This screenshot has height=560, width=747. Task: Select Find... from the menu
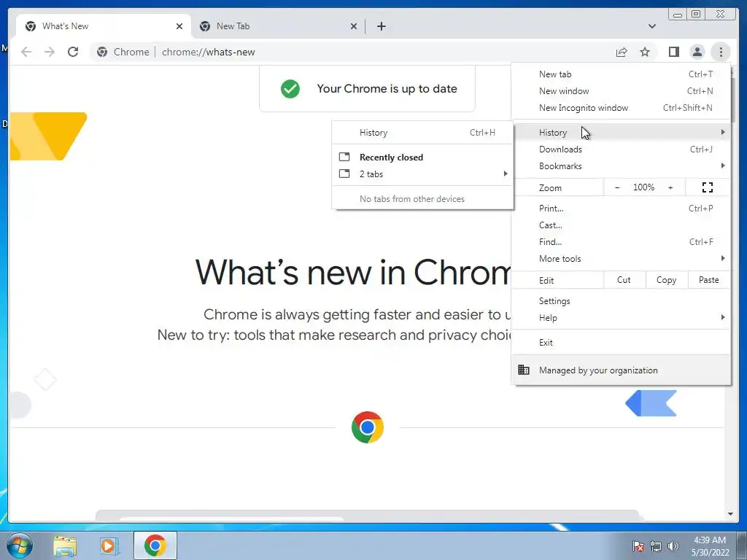pyautogui.click(x=622, y=242)
